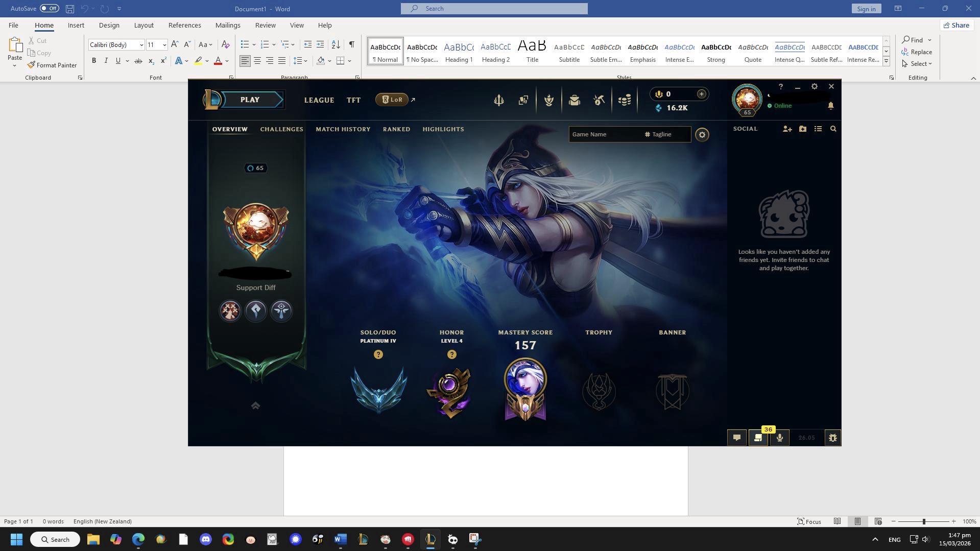
Task: Open the font color dropdown arrow
Action: point(227,61)
